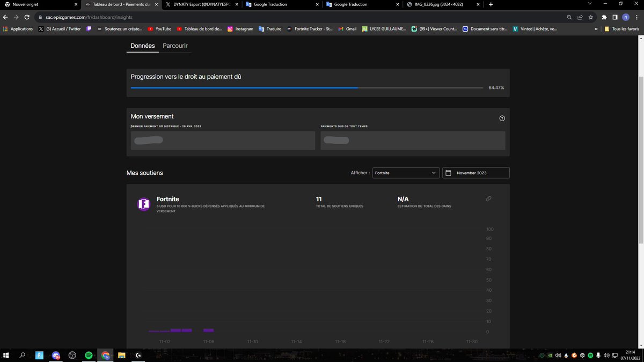Expand the hidden bookmarks chevron
The height and width of the screenshot is (362, 644).
pos(596,29)
